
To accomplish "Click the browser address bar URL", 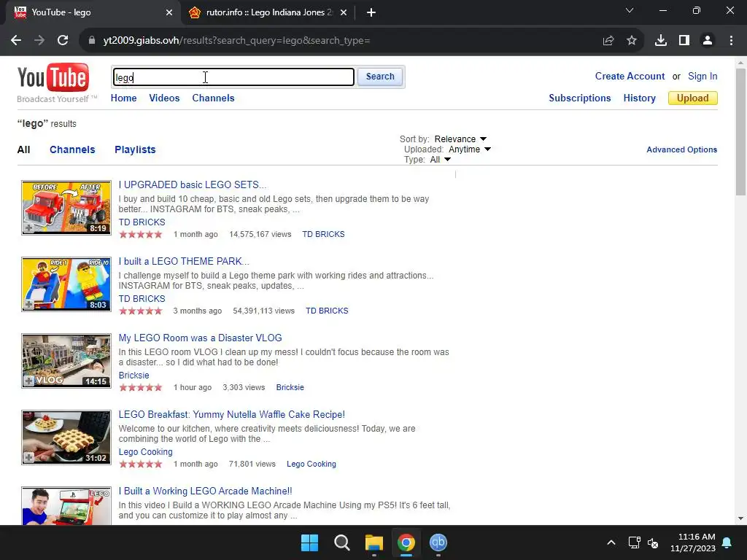I will (236, 41).
